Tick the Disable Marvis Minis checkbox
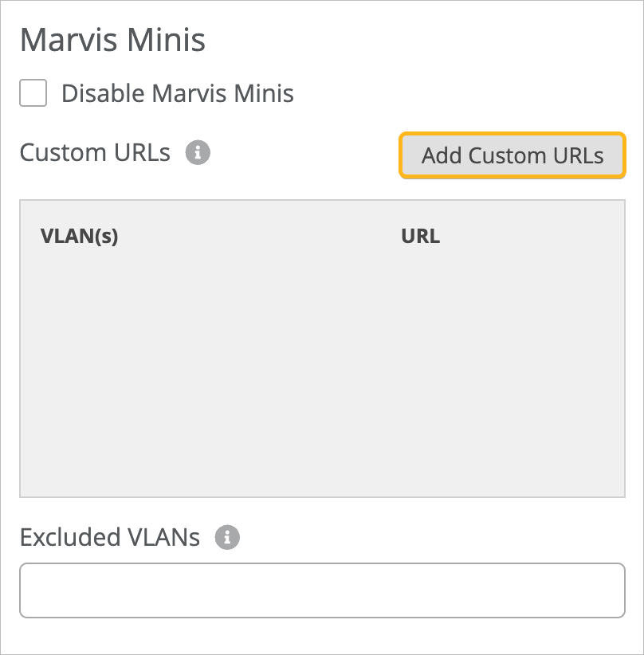The image size is (644, 655). click(33, 93)
